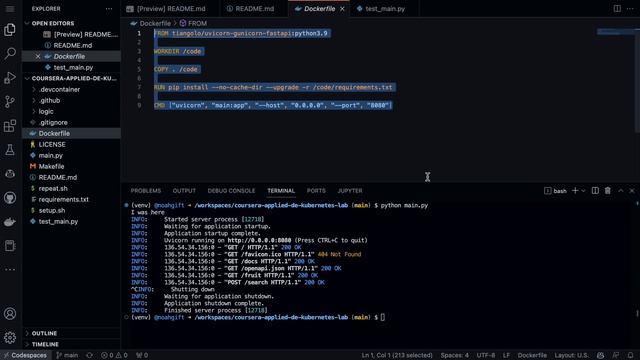The image size is (640, 360).
Task: Open the Manage gear settings
Action: [x=10, y=338]
